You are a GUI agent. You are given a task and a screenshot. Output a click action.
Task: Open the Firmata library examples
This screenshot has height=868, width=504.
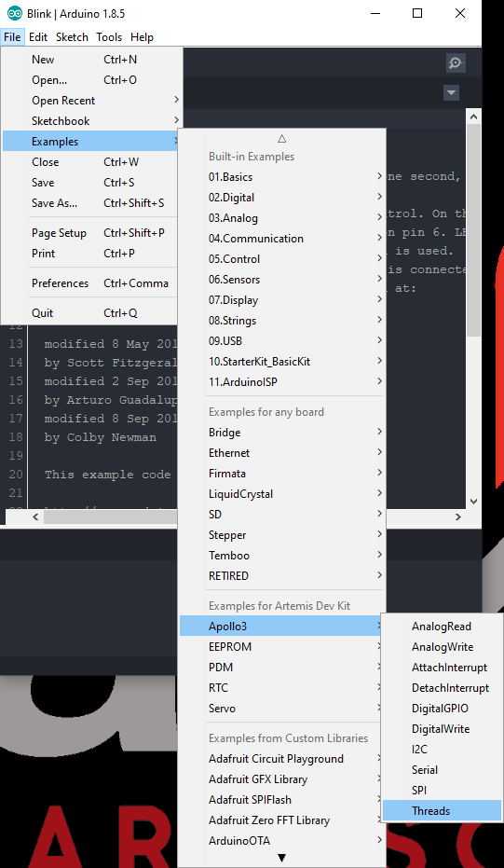[x=281, y=474]
